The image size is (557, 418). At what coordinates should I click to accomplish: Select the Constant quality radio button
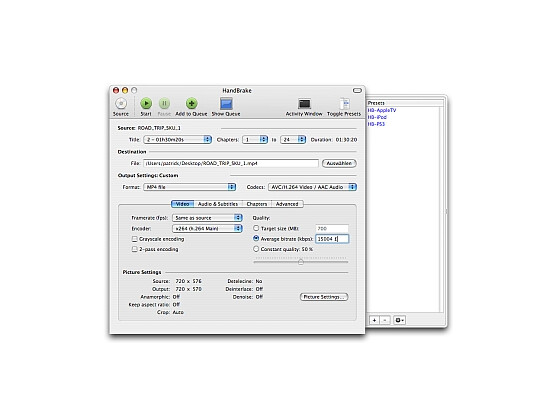coord(256,249)
